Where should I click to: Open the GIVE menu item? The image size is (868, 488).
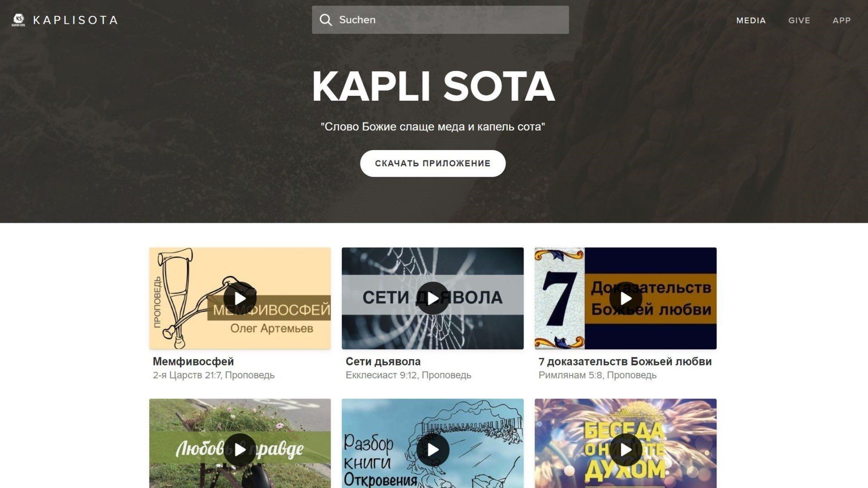tap(799, 20)
